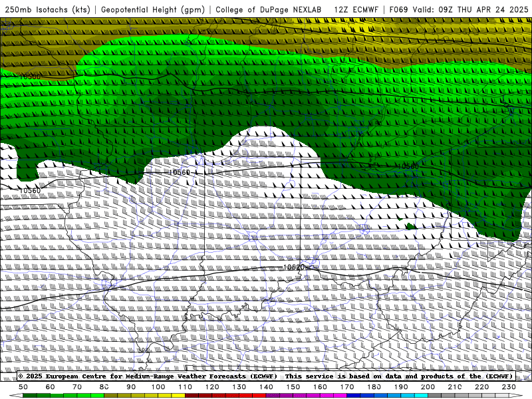The height and width of the screenshot is (399, 532).
Task: Click the 10560 contour label at far left edge
Action: (x=30, y=191)
